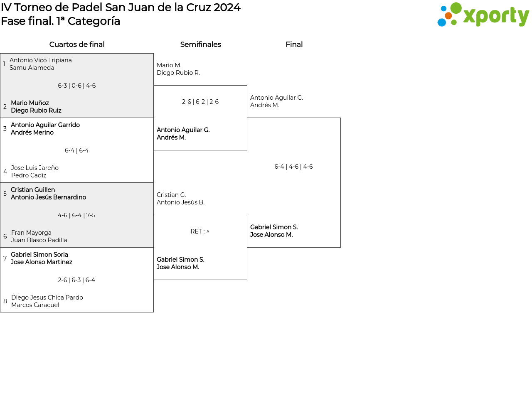The width and height of the screenshot is (532, 408).
Task: Click the tournament title heading
Action: pyautogui.click(x=121, y=7)
